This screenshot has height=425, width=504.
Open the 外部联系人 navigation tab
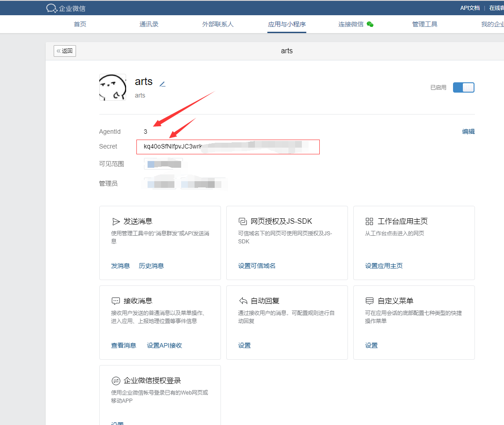tap(218, 24)
